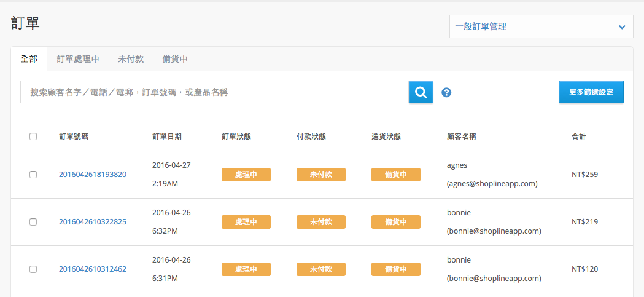This screenshot has width=644, height=297.
Task: Click the 訂單 page heading
Action: pyautogui.click(x=25, y=23)
